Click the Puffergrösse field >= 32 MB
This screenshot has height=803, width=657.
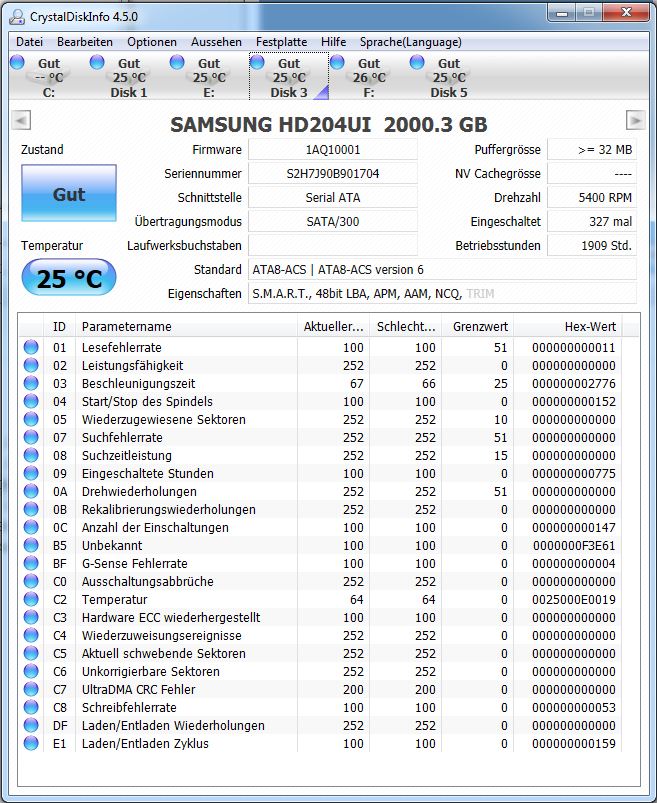point(592,150)
